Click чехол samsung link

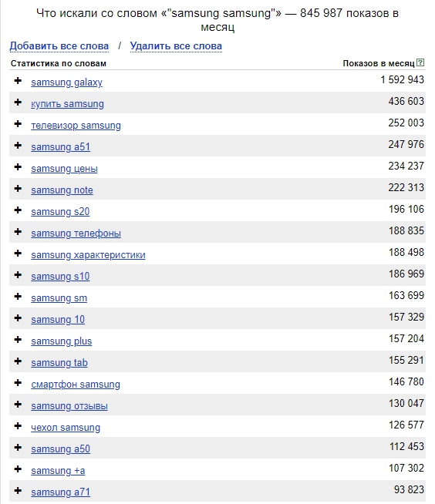tap(66, 428)
